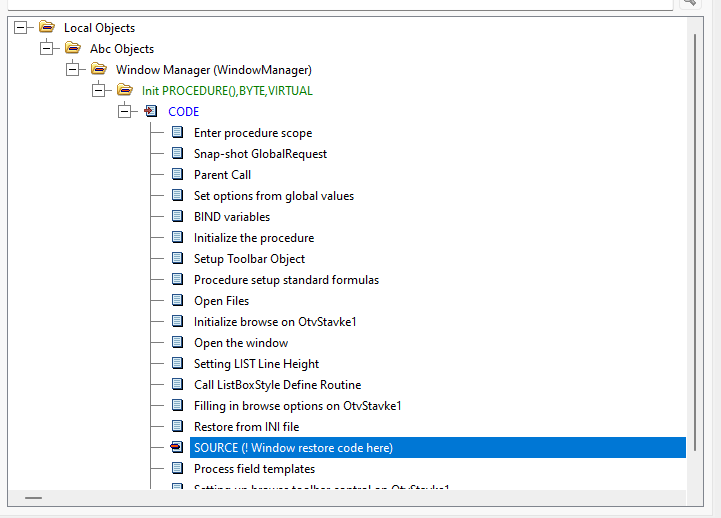Click the embed icon beside Parent Call
Screen dimensions: 721x518
coord(177,175)
